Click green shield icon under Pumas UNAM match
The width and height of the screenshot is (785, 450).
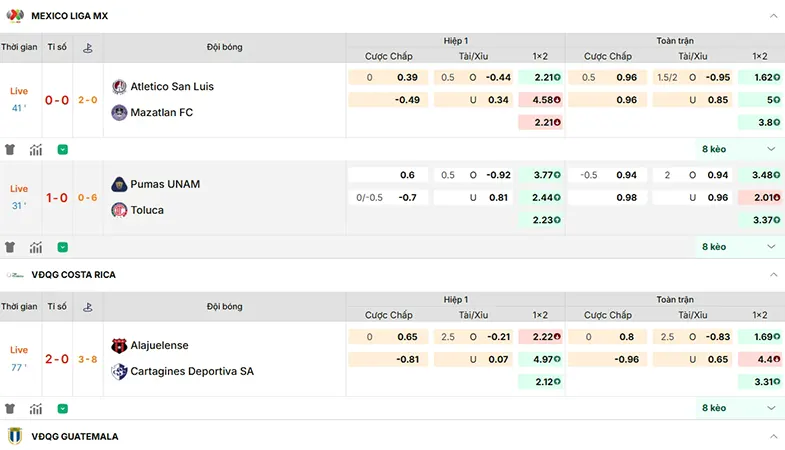63,247
